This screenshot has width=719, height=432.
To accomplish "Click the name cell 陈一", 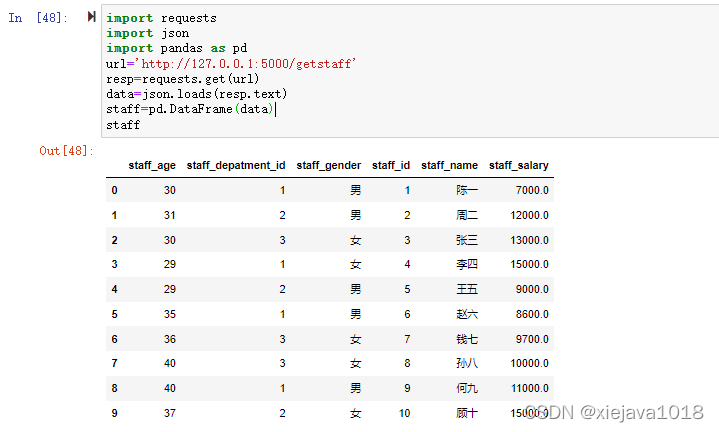I will point(467,190).
